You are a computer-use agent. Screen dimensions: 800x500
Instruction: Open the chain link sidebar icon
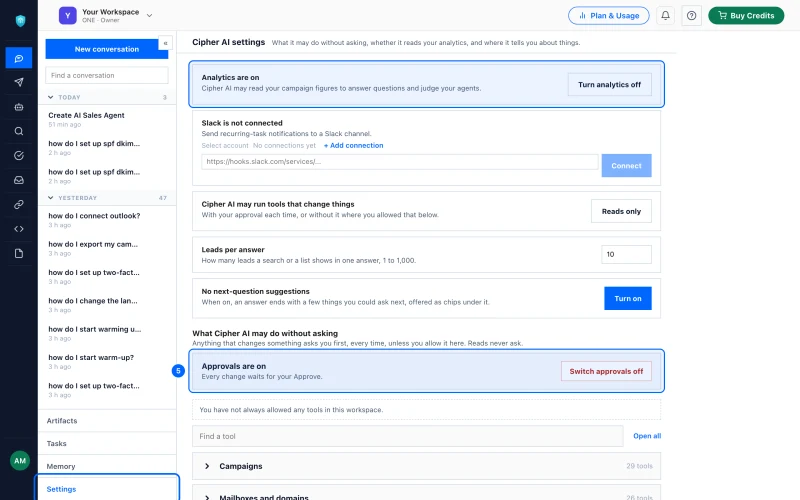click(x=19, y=205)
